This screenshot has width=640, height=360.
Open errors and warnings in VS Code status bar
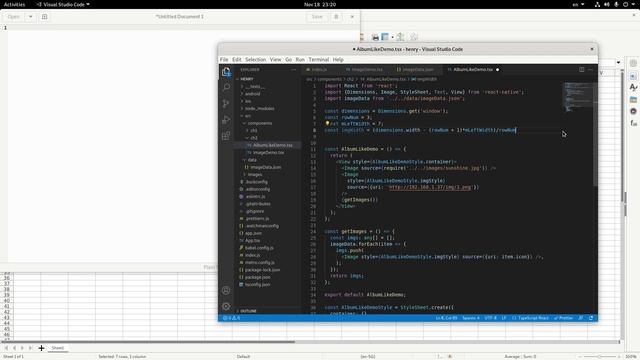tap(231, 318)
